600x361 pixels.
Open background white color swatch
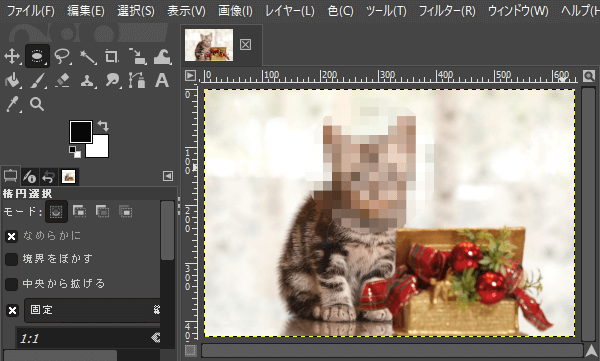tap(100, 149)
